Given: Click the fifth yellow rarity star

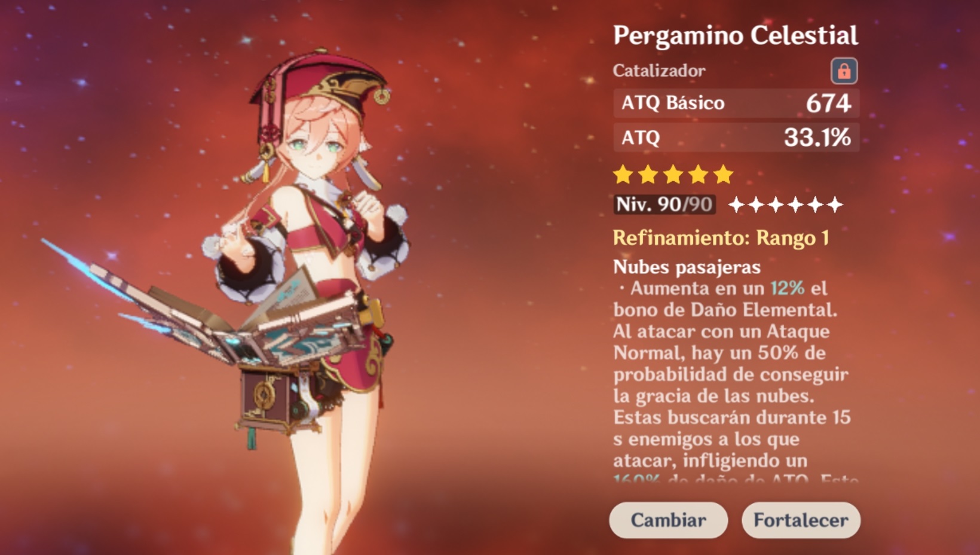Looking at the screenshot, I should coord(724,174).
